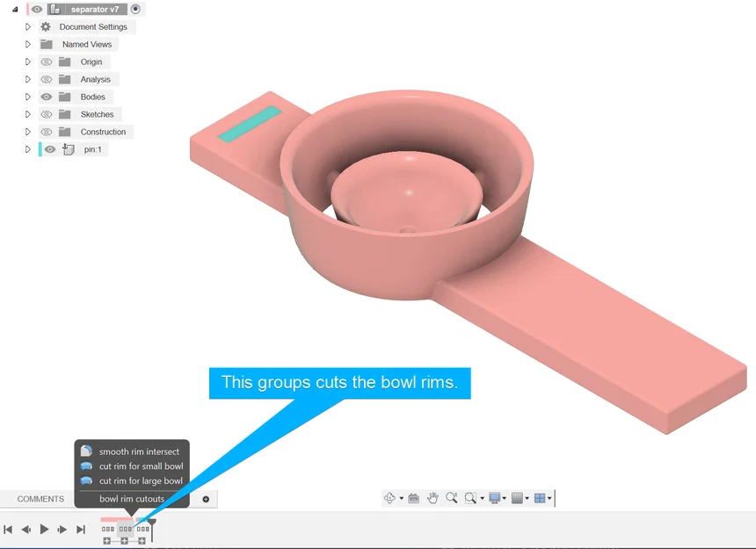
Task: Activate the Zoom Window tool
Action: 470,497
